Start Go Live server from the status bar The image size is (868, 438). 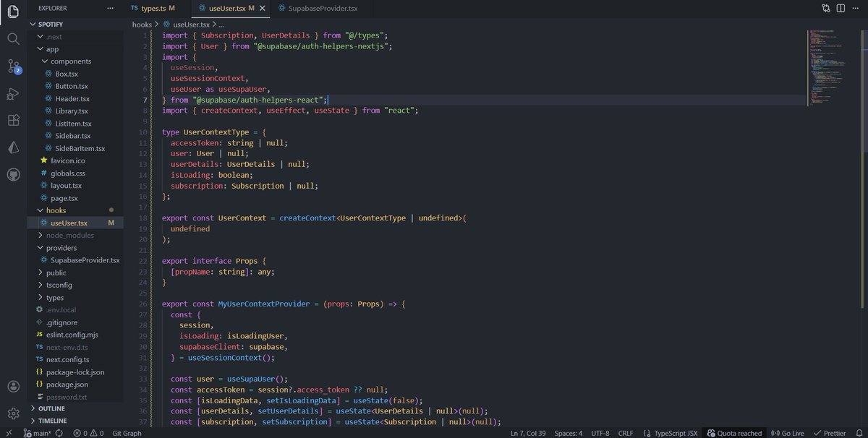[x=790, y=433]
